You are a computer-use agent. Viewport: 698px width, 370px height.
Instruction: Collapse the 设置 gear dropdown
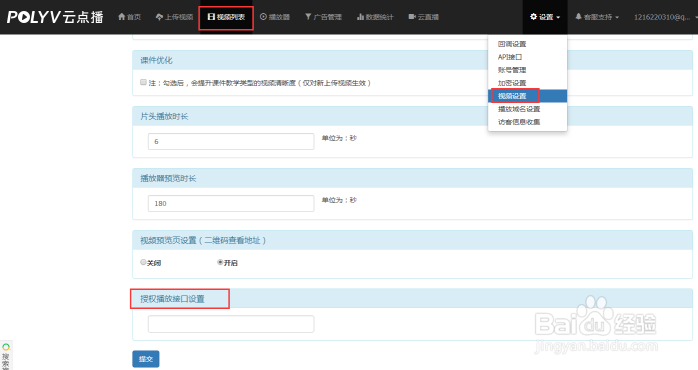click(545, 17)
